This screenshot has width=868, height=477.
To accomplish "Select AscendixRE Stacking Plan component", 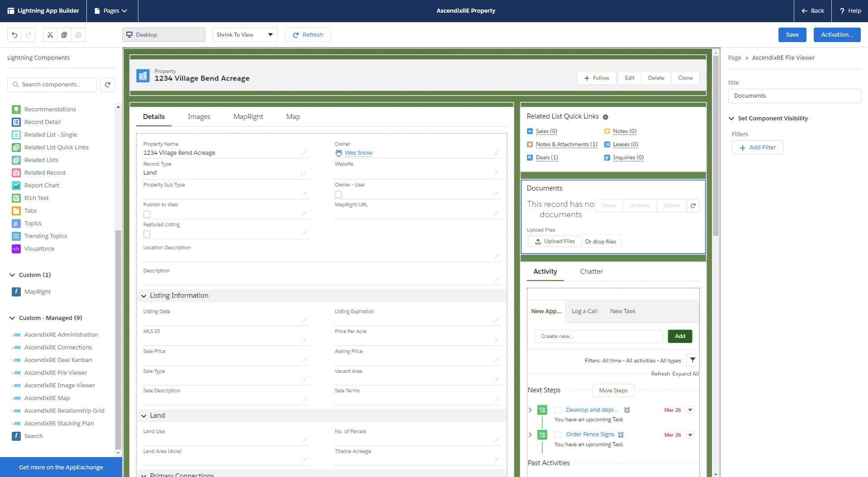I will (x=59, y=424).
